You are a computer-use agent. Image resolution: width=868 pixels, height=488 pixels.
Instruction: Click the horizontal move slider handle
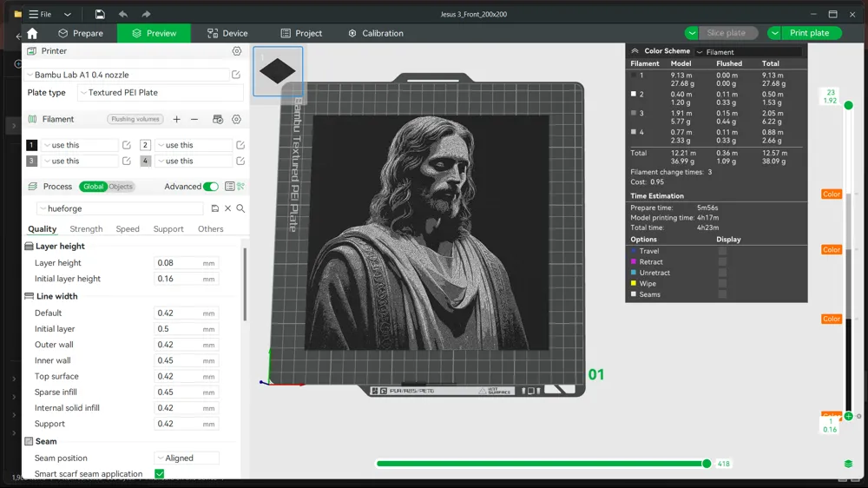[x=707, y=464]
